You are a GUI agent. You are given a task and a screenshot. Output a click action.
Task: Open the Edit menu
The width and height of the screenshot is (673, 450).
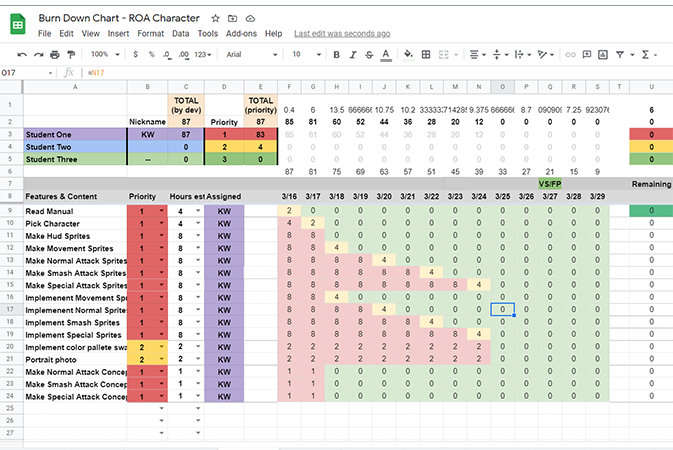(x=66, y=33)
